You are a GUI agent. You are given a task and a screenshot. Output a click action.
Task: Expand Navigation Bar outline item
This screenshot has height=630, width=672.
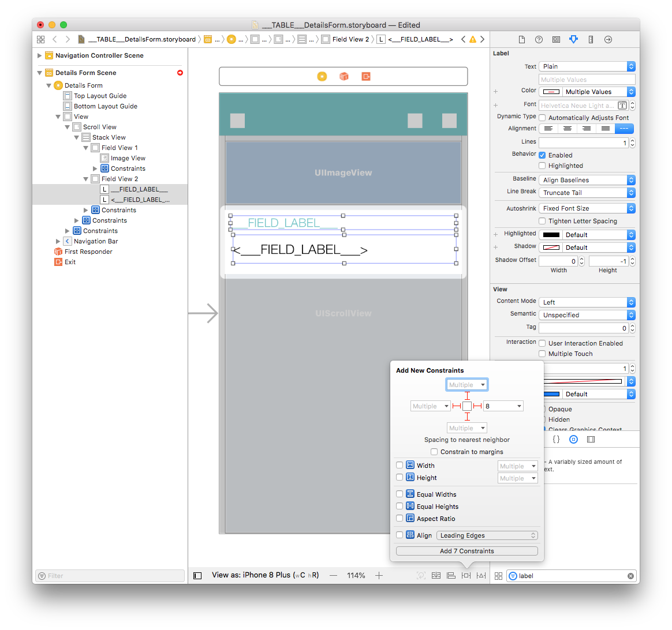pos(58,241)
